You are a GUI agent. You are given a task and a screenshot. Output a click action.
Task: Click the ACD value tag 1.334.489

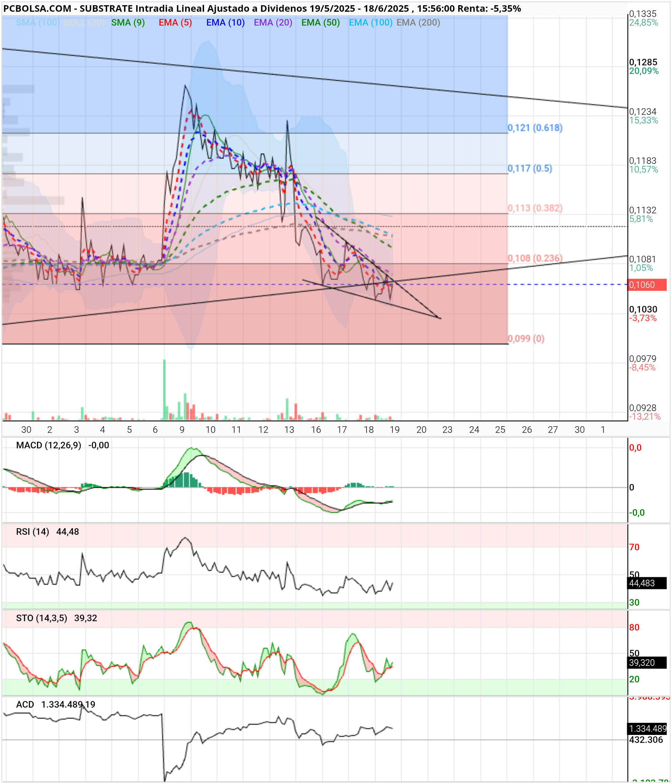(647, 729)
